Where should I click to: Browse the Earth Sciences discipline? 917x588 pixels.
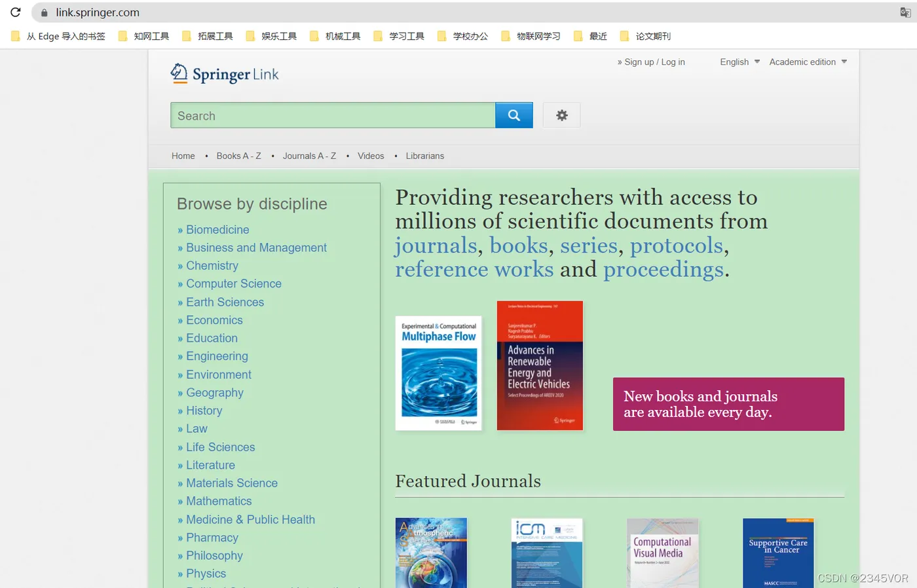point(225,302)
